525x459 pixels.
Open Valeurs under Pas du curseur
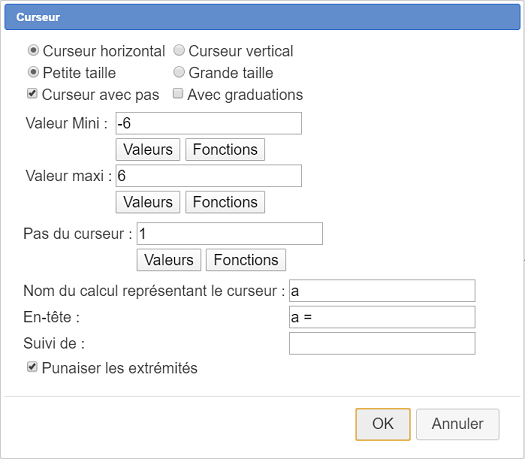coord(169,260)
